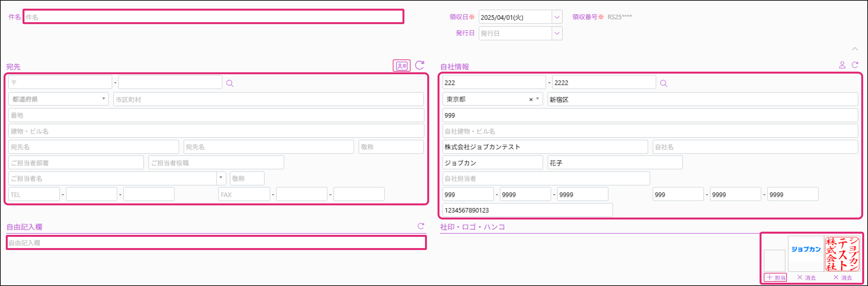The image size is (868, 286).
Task: Click the reset icon for 自由記入欄
Action: (421, 226)
